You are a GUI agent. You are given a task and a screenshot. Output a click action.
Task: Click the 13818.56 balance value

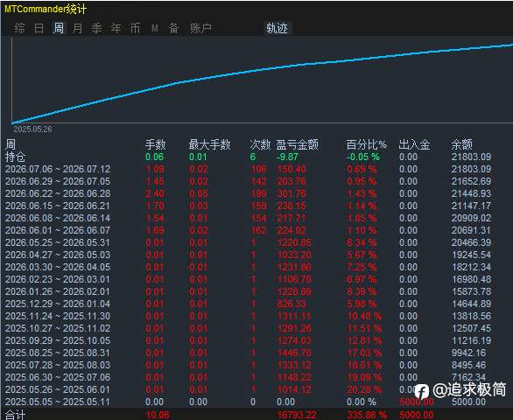[x=472, y=316]
